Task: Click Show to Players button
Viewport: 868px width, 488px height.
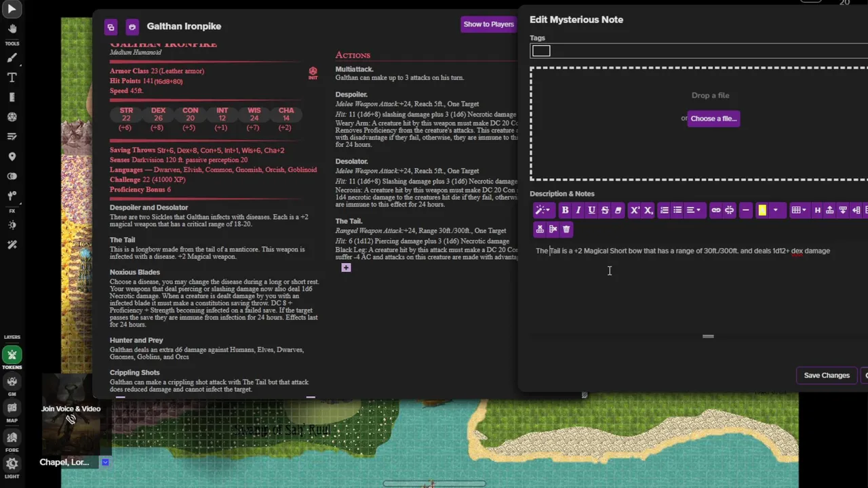Action: click(x=489, y=24)
